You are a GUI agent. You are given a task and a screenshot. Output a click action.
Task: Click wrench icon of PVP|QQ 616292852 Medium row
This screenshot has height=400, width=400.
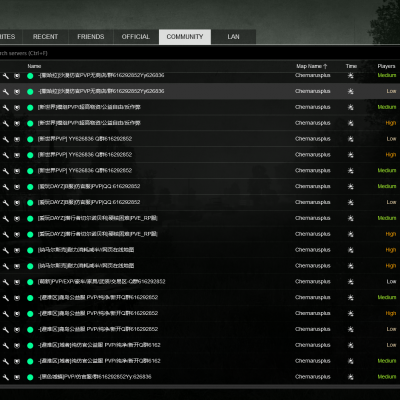(6, 187)
